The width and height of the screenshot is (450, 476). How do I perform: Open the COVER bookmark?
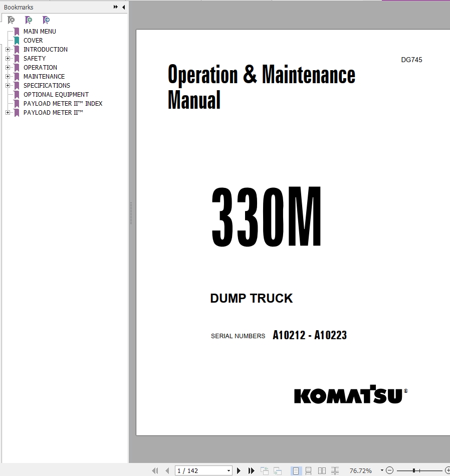tap(33, 41)
